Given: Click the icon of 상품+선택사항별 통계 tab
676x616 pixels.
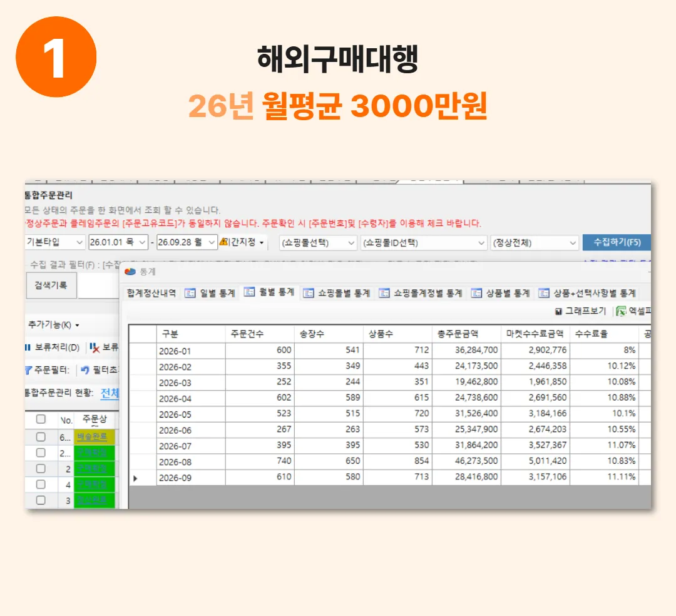Looking at the screenshot, I should click(x=544, y=293).
